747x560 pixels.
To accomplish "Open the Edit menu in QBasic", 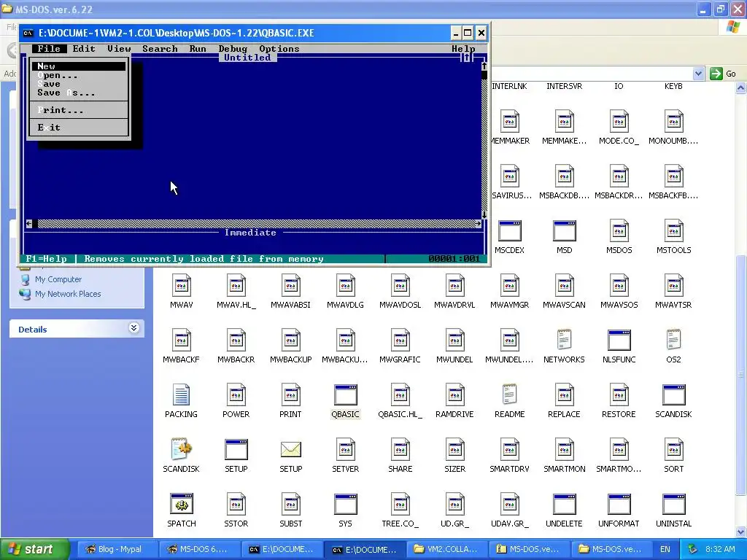I will 84,49.
